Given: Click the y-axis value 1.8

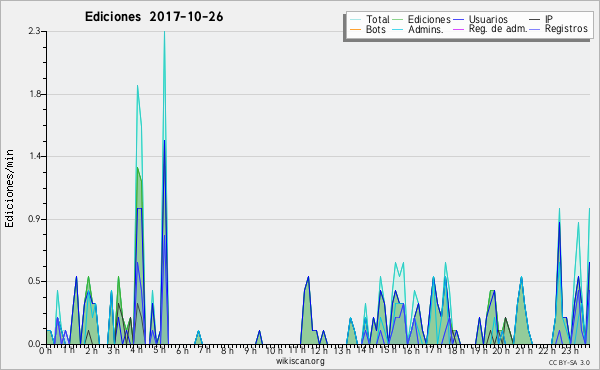Looking at the screenshot, I should click(x=34, y=94).
